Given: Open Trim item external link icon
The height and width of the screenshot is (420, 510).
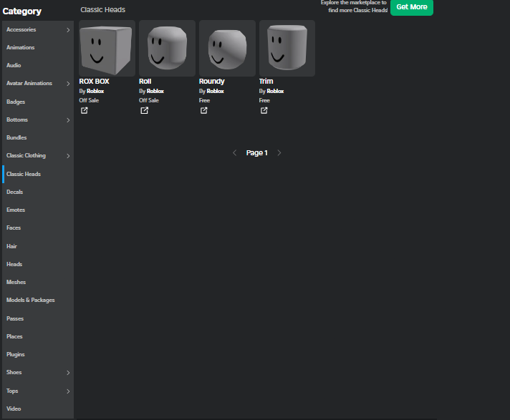Looking at the screenshot, I should (x=264, y=110).
